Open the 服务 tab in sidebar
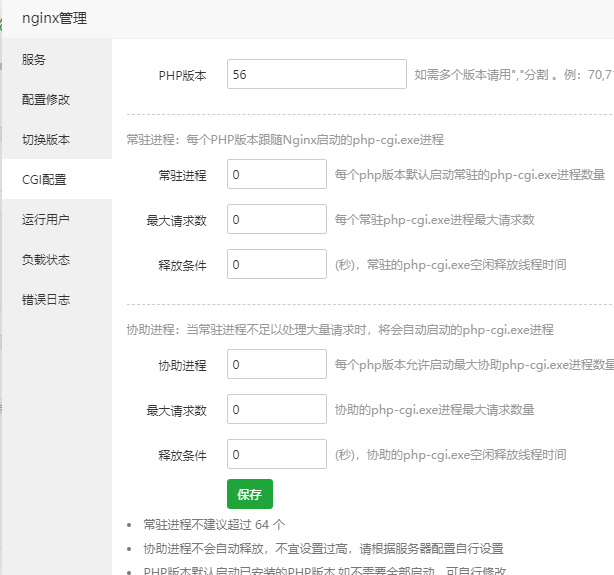614x575 pixels. coord(57,60)
